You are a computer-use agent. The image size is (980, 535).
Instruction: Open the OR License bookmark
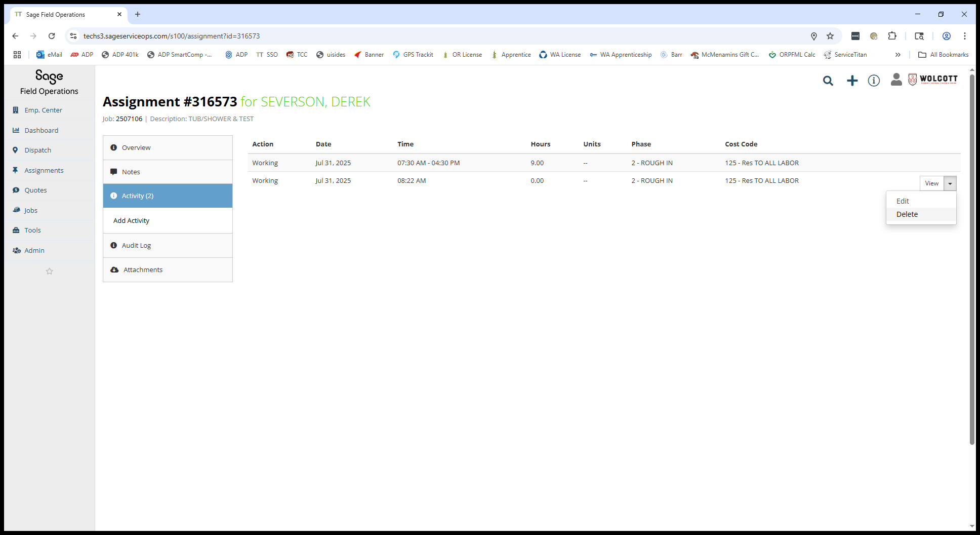[462, 55]
